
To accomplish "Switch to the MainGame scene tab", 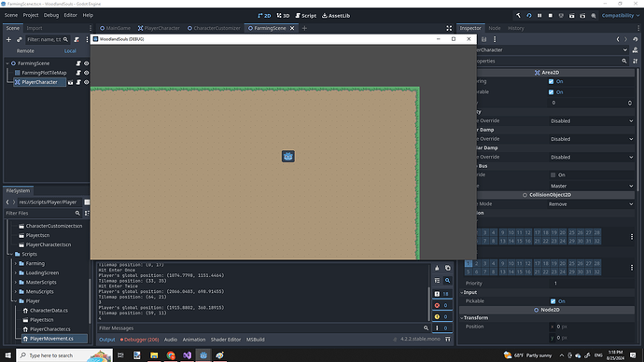I will (x=115, y=28).
